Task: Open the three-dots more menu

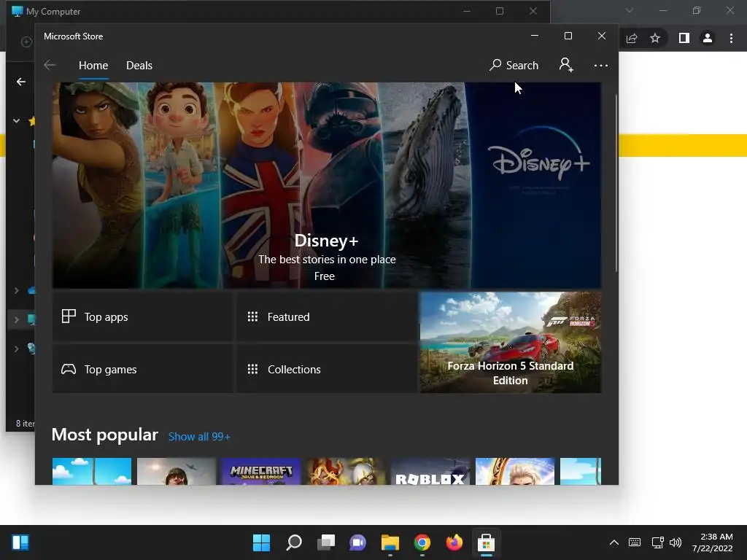Action: 601,65
